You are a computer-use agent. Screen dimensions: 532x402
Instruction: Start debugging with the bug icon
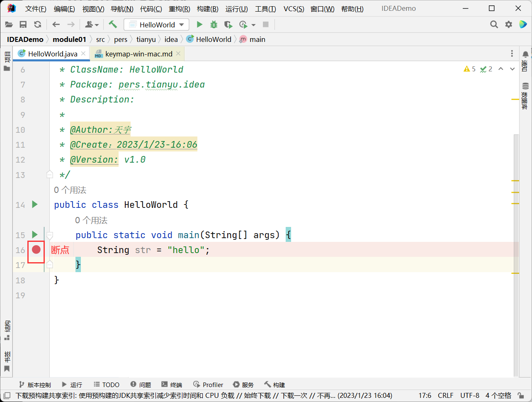point(214,24)
